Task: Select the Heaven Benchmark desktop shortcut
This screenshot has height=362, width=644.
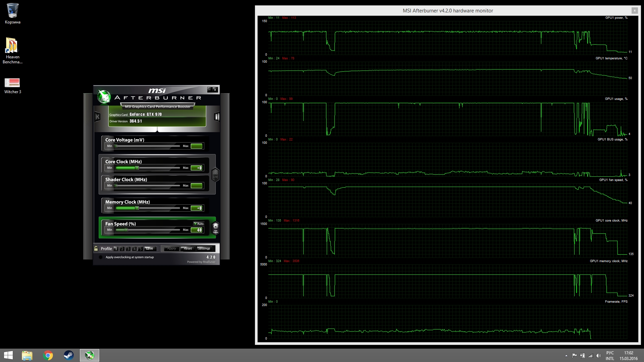Action: tap(12, 51)
